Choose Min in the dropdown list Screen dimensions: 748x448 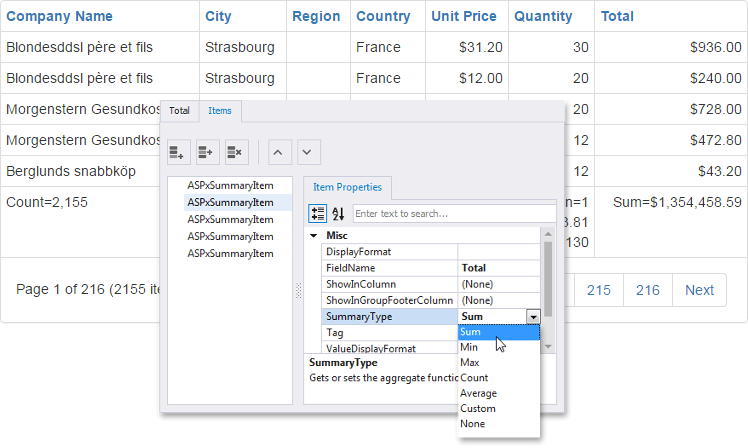coord(499,347)
